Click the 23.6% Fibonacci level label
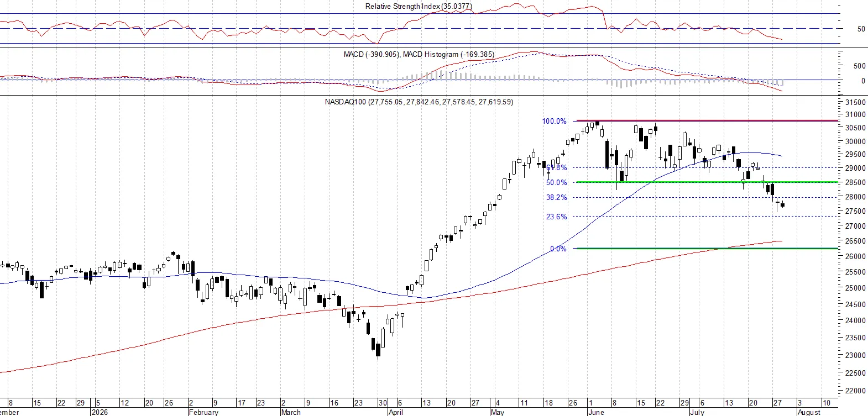 [x=557, y=217]
